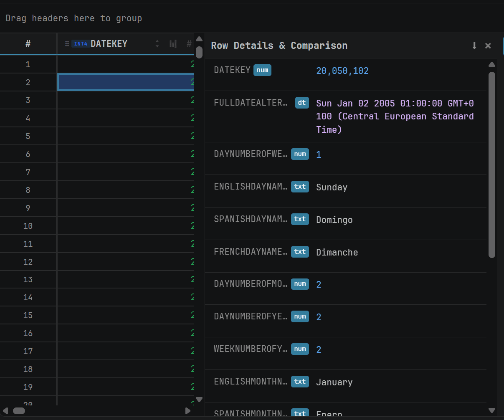Click the num badge beside DAYNUMBEROFWE field
The height and width of the screenshot is (420, 504).
coord(300,154)
